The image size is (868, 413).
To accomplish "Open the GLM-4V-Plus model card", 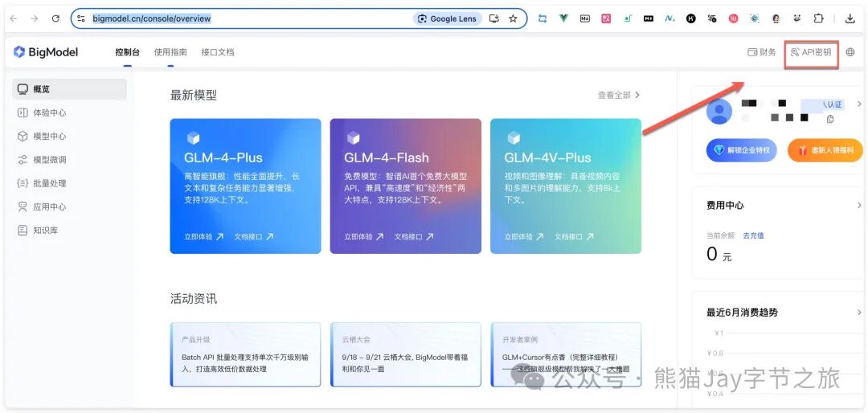I will tap(566, 186).
